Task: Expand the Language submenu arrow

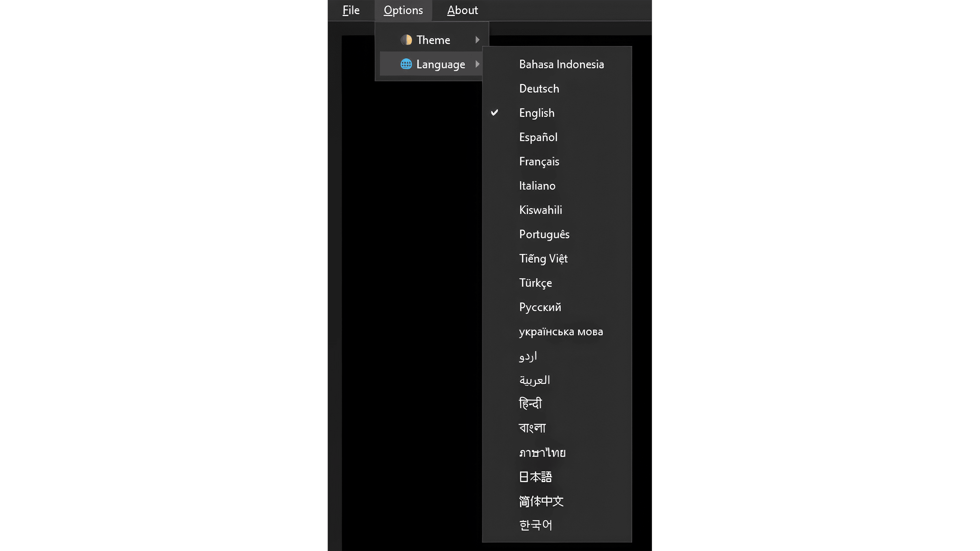Action: [x=477, y=64]
